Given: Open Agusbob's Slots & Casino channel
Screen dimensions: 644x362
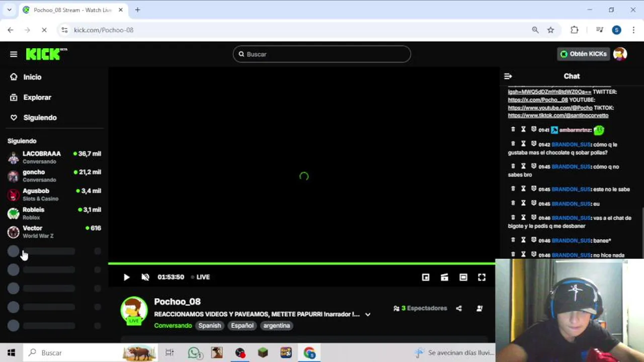Looking at the screenshot, I should [54, 195].
